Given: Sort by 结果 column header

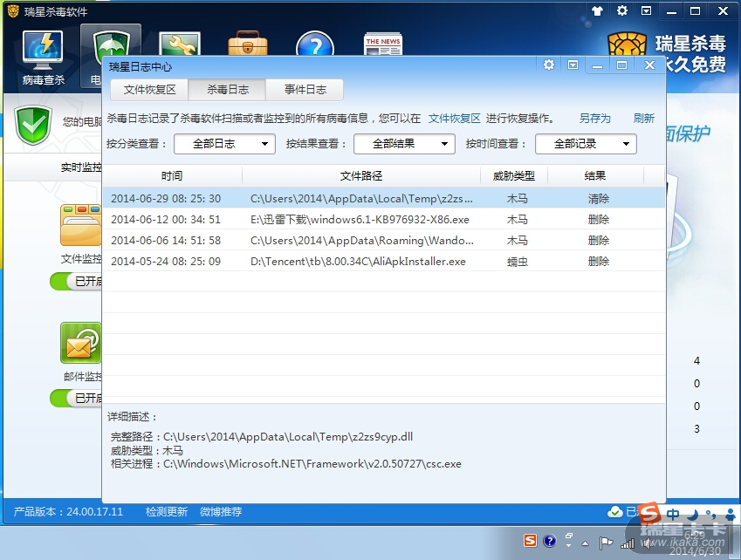Looking at the screenshot, I should pos(595,175).
